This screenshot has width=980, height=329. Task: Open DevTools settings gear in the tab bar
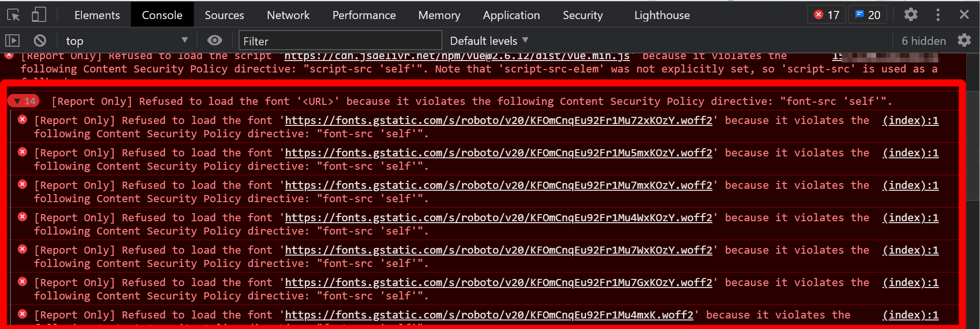(910, 15)
